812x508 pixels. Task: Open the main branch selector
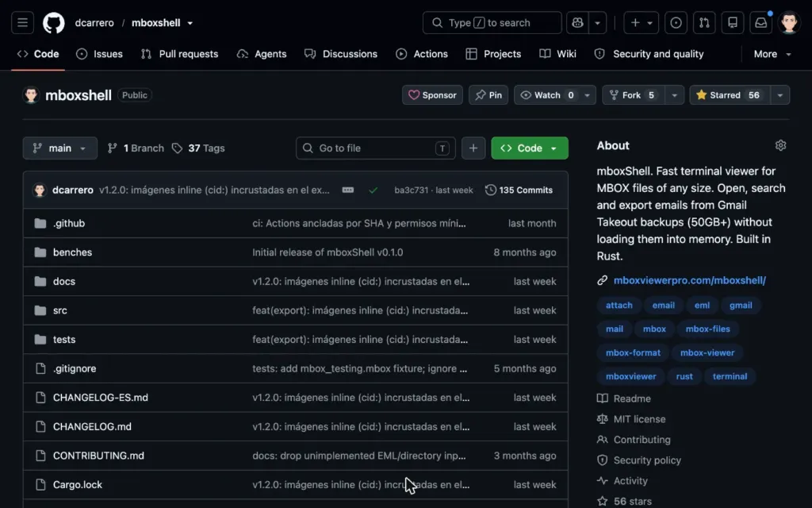pyautogui.click(x=60, y=148)
